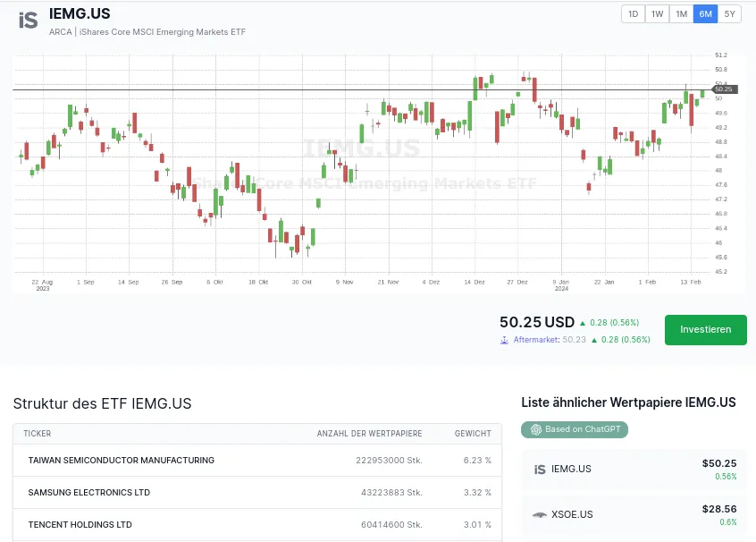Click the Aftermarket icon beside the aftermarket price

(505, 340)
